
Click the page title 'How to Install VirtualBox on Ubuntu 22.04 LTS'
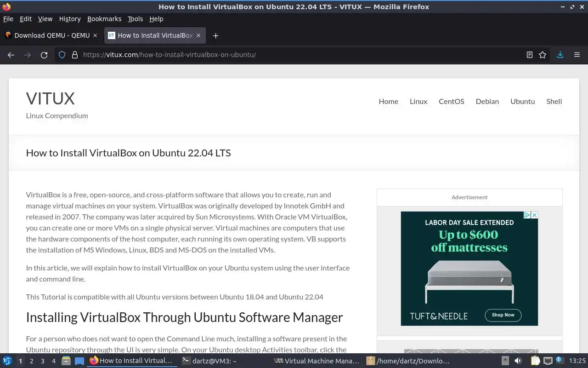(x=128, y=153)
